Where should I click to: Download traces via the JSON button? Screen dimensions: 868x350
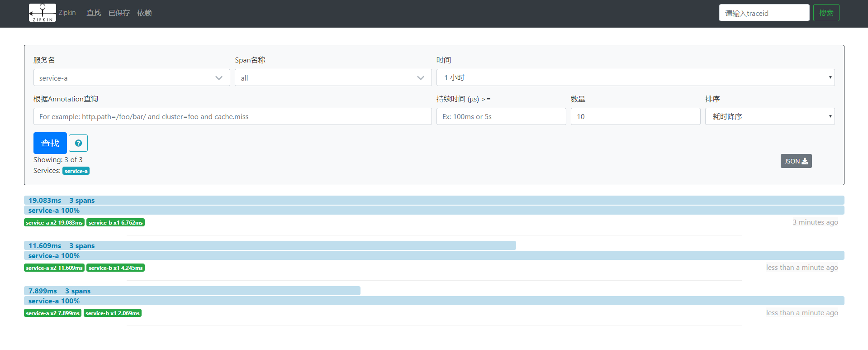(796, 161)
